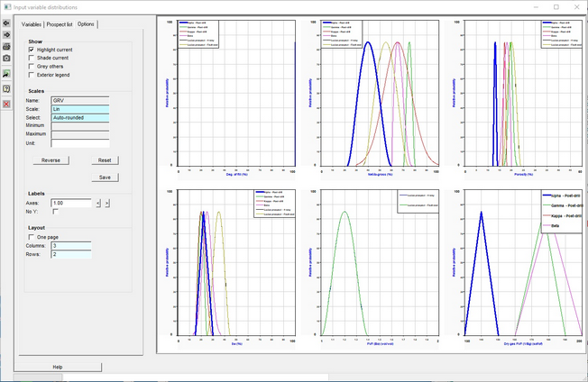Click the print icon in the sidebar
This screenshot has height=382, width=588.
[6, 46]
